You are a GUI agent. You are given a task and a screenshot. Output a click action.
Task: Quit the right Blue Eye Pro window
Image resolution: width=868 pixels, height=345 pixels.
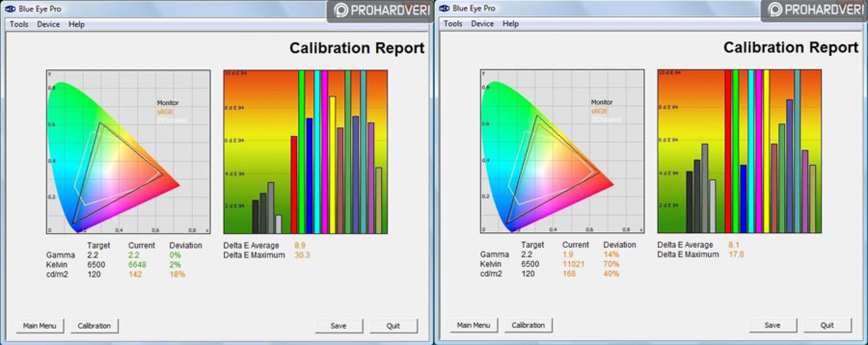click(827, 325)
